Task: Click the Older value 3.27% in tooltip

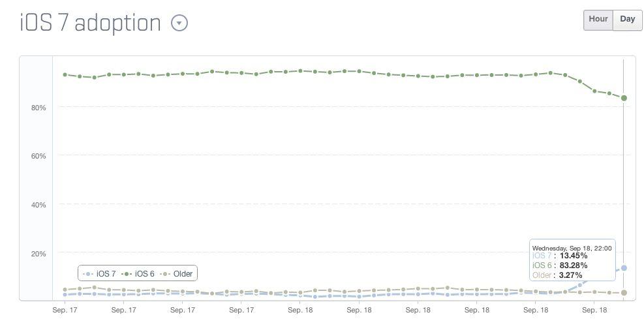Action: coord(570,275)
